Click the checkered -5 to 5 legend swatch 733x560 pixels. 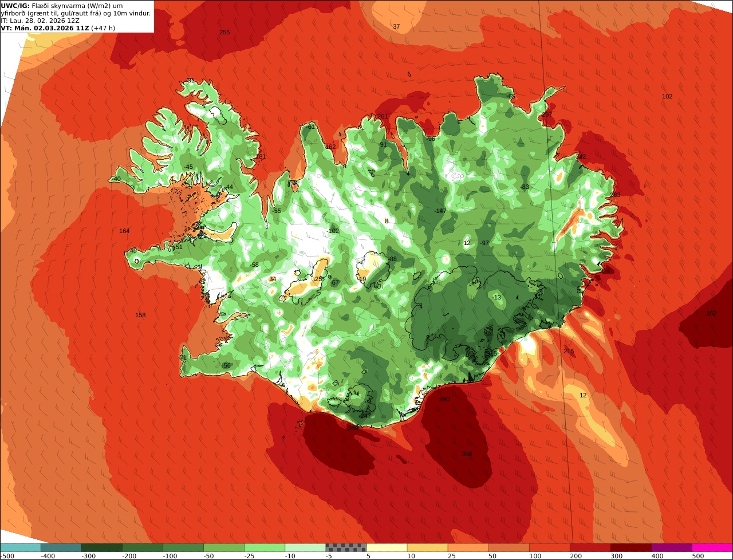click(x=346, y=547)
